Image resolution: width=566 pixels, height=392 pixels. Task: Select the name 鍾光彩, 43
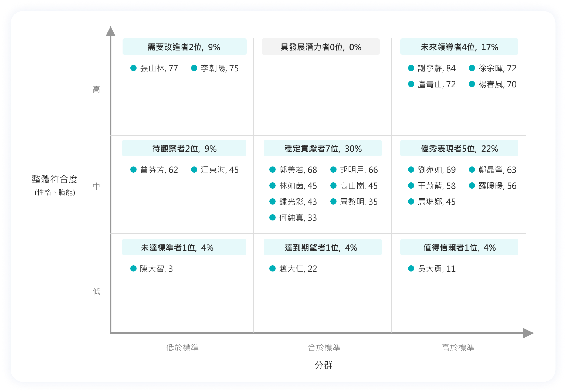click(298, 202)
